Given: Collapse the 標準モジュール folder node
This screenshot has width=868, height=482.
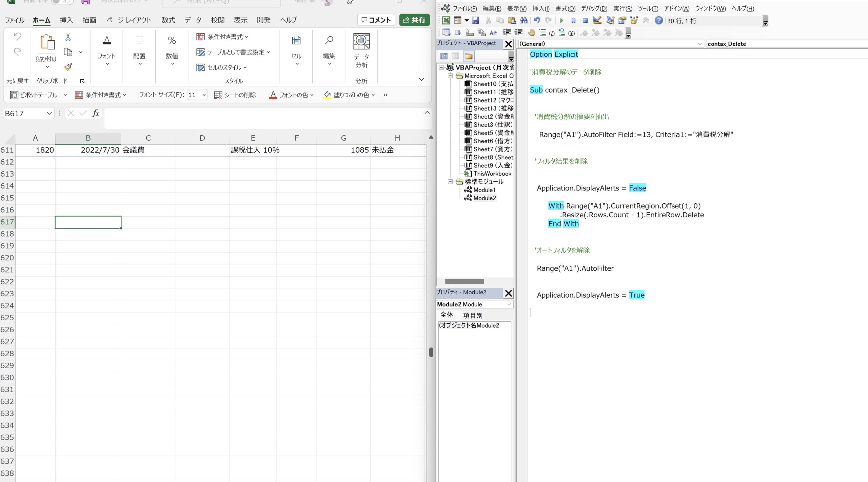Looking at the screenshot, I should [450, 182].
